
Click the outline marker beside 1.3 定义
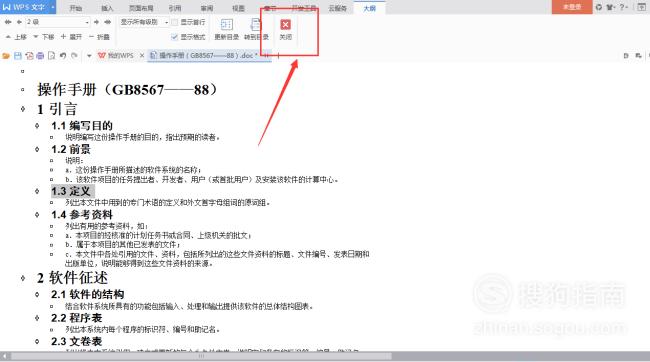click(37, 191)
